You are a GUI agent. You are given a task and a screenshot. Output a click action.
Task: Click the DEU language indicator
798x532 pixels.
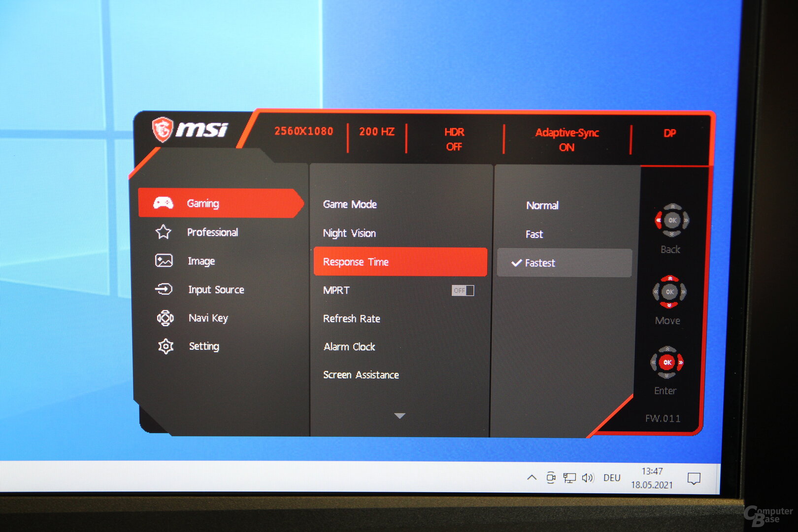(x=612, y=478)
